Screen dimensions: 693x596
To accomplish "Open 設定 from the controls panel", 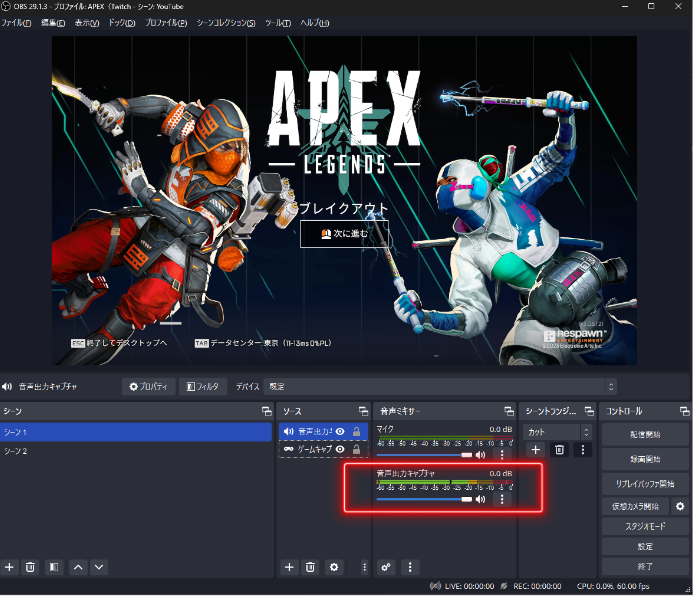I will (x=645, y=547).
